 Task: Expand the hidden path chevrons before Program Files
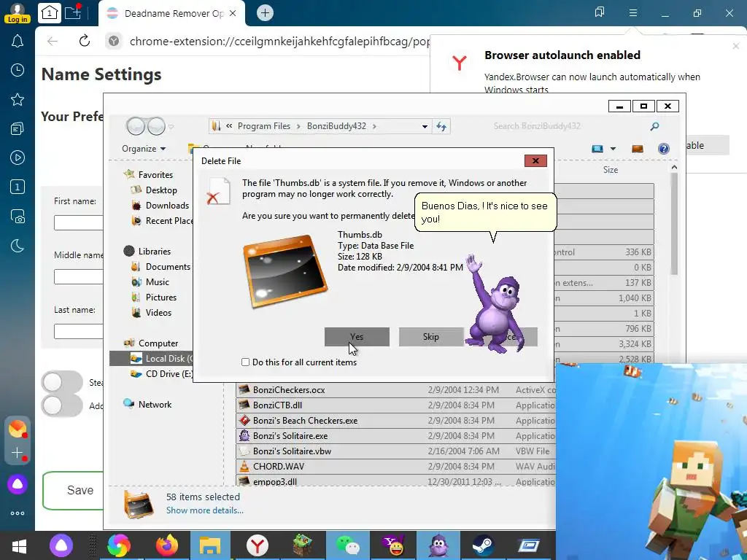point(229,126)
